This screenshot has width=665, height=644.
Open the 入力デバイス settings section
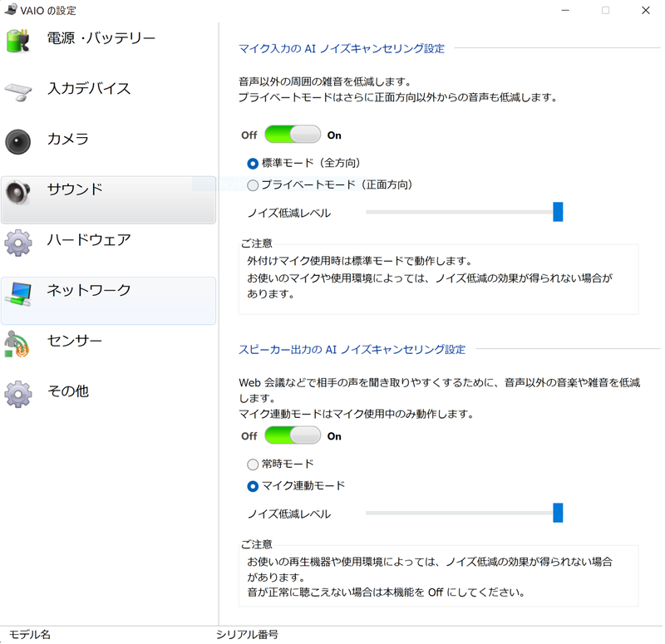tap(91, 89)
